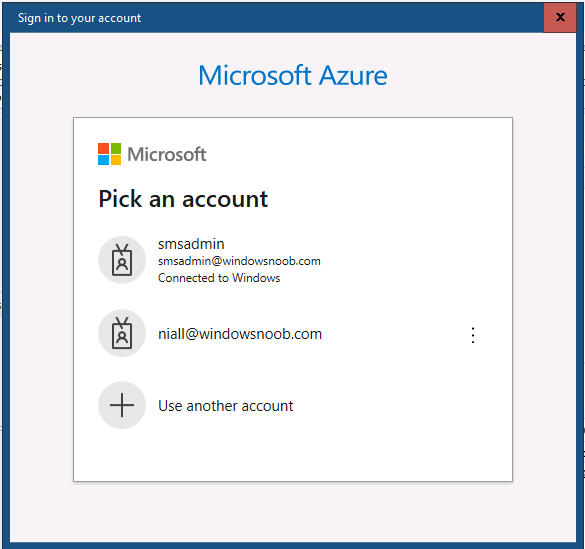
Task: Click the niall account badge icon
Action: click(122, 333)
